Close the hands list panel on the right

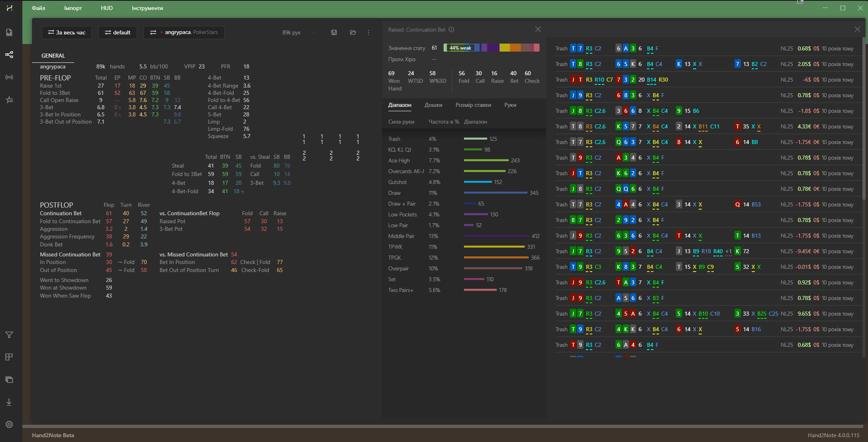[857, 29]
